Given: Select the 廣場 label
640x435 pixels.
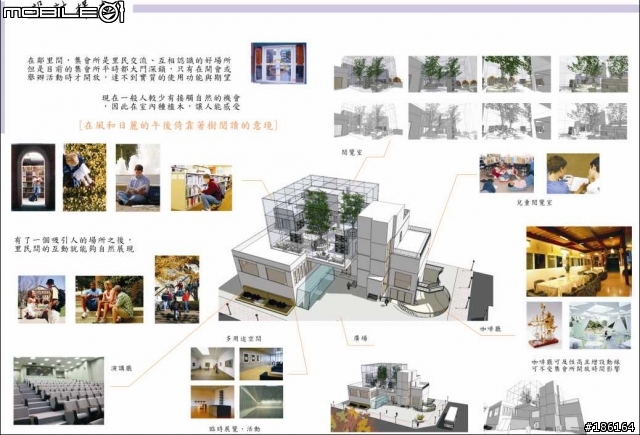Looking at the screenshot, I should [360, 338].
